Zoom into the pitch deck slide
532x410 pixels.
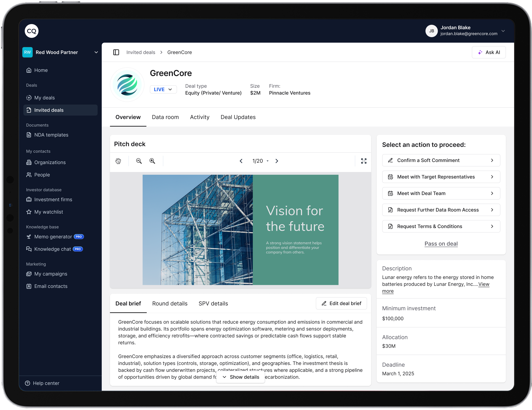152,161
